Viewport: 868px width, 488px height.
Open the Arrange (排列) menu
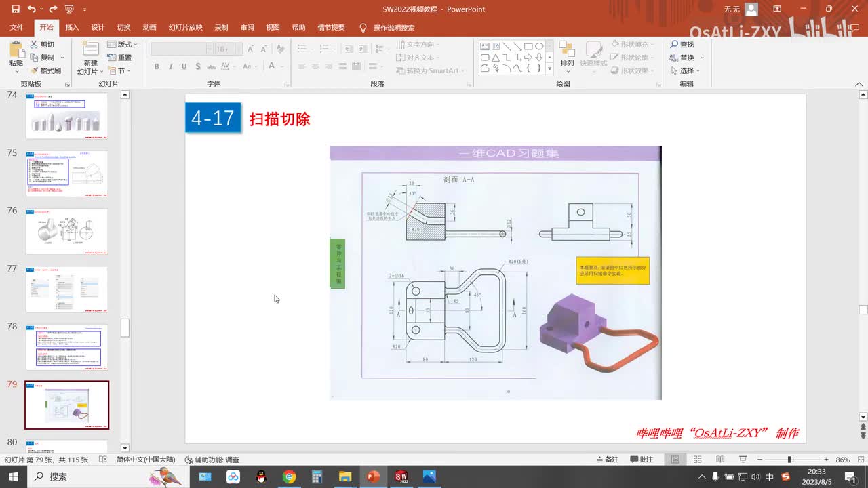tap(567, 56)
